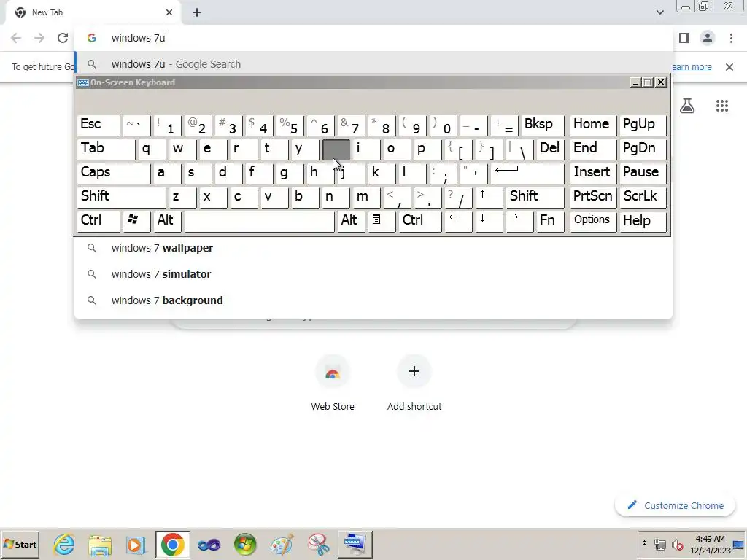
Task: Toggle left Alt on On-Screen Keyboard
Action: 167,222
